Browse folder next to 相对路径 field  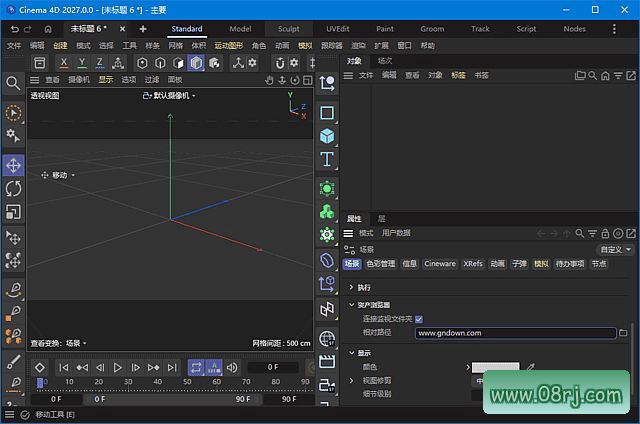[x=623, y=333]
